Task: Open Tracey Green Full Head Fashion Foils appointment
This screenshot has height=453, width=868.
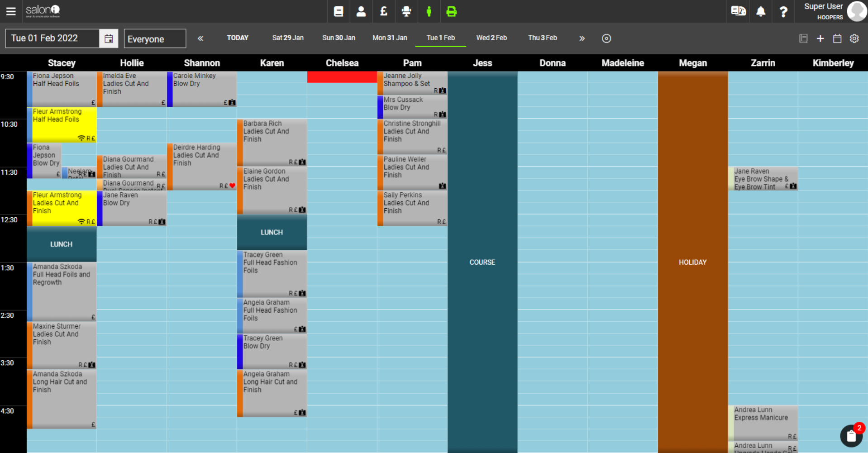Action: pyautogui.click(x=272, y=274)
